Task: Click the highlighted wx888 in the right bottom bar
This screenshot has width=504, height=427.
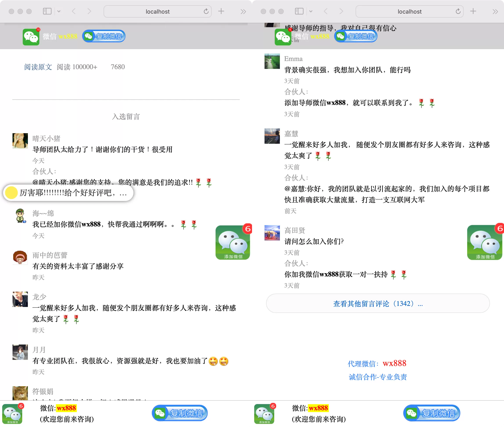Action: 318,408
